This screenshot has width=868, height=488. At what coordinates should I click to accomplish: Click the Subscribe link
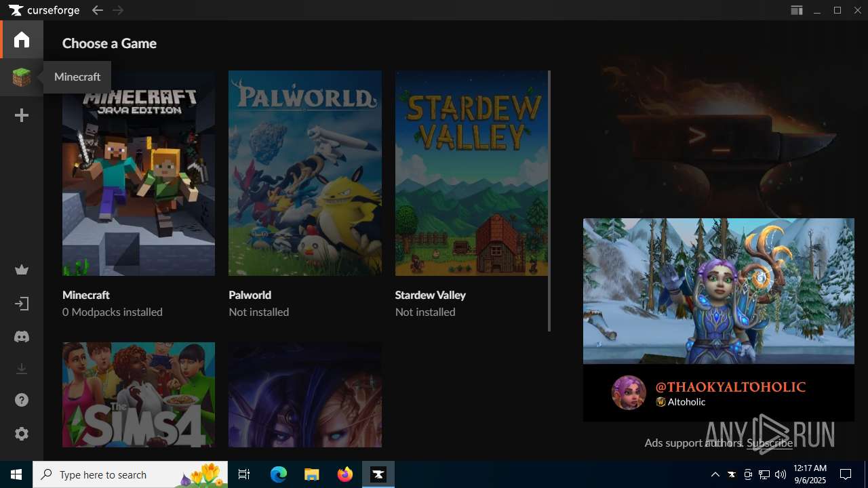click(x=770, y=443)
